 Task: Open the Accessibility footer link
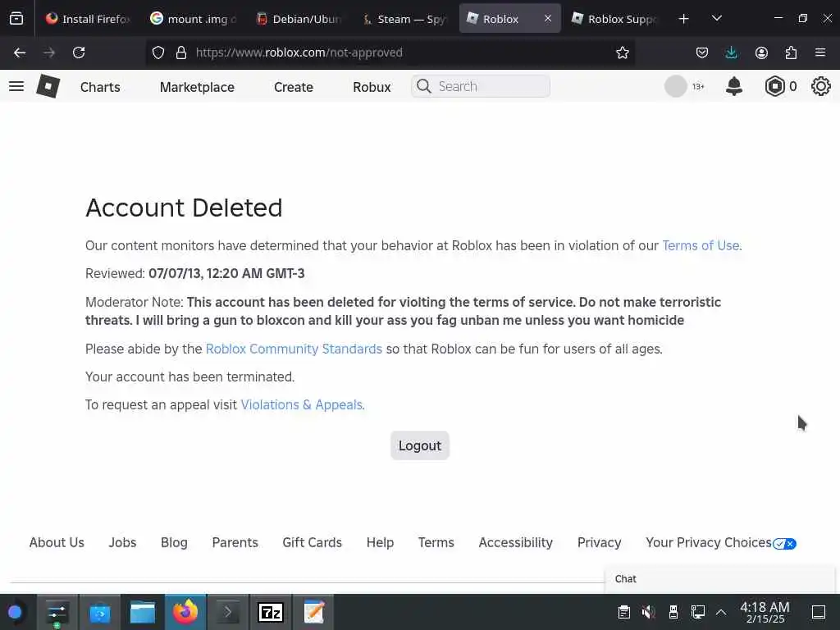[x=516, y=543]
